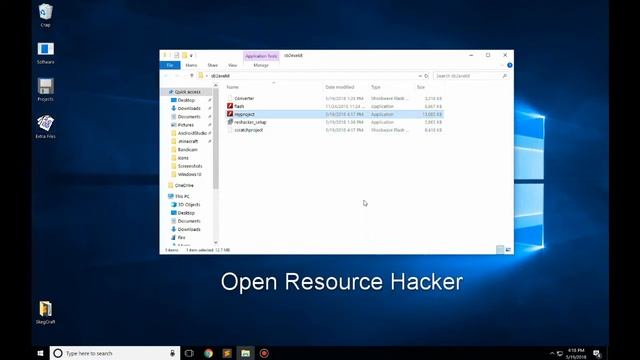Viewport: 640px width, 360px height.
Task: Click the Forward arrow in Explorer
Action: pos(177,76)
